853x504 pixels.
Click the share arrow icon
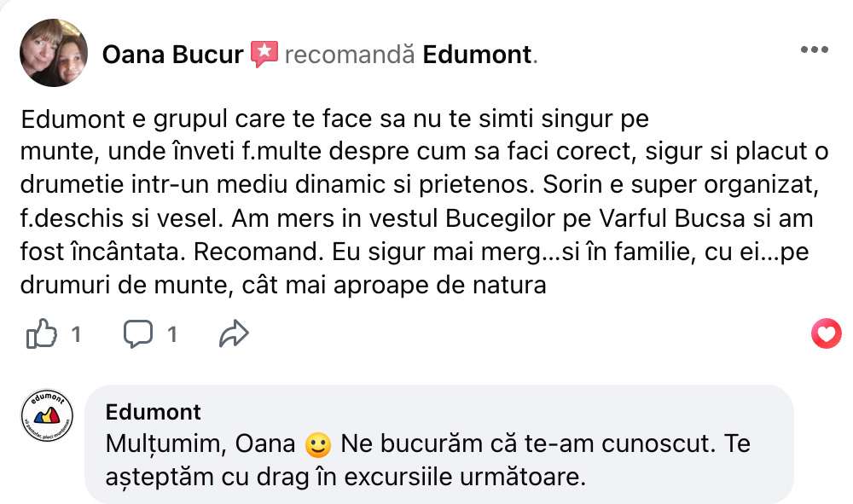(x=233, y=335)
